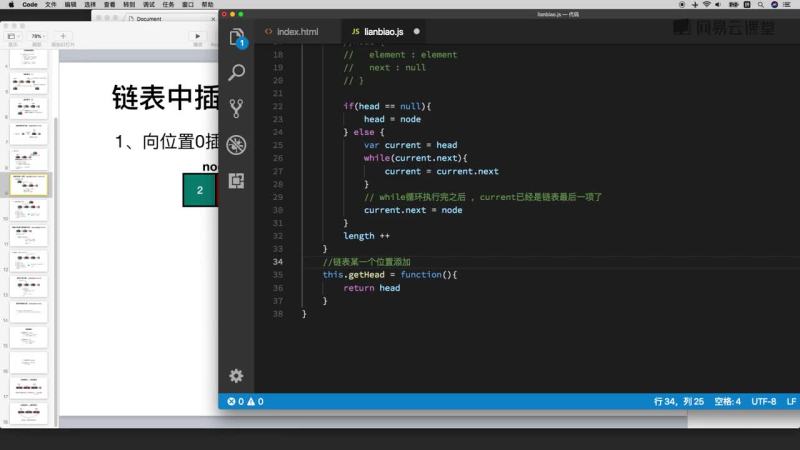This screenshot has height=450, width=800.
Task: Change indentation via 空格: 4 in status bar
Action: (728, 402)
